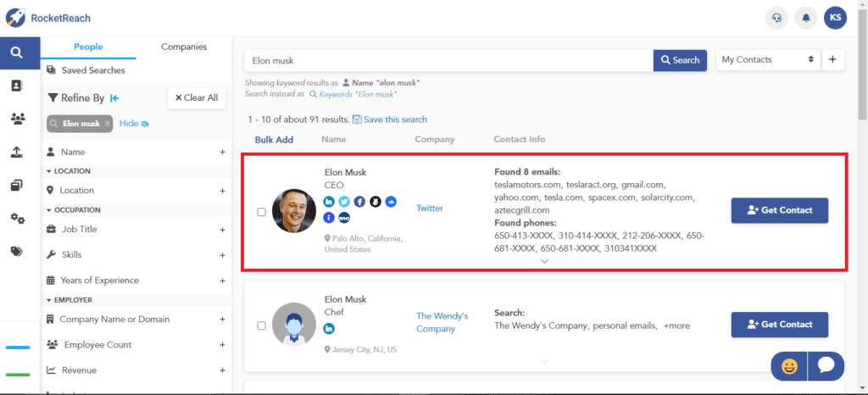
Task: Click the support headset icon
Action: pos(775,17)
